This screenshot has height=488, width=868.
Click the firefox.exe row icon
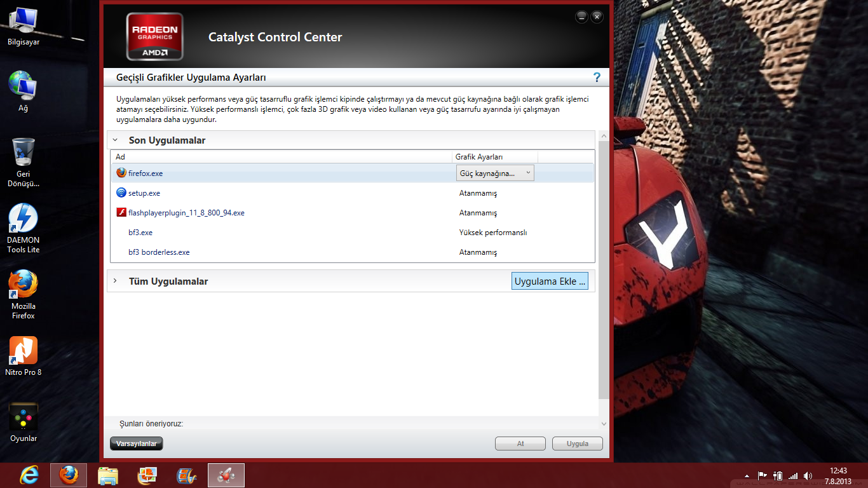tap(121, 173)
